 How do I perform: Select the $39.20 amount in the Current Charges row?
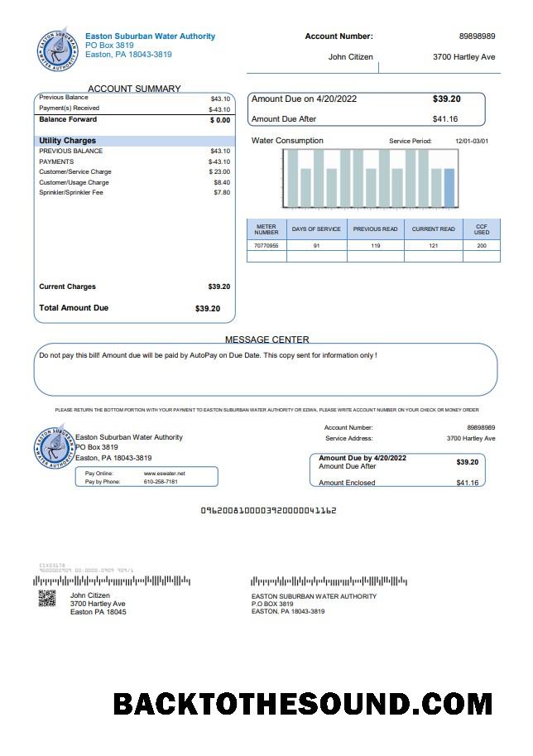click(x=219, y=287)
